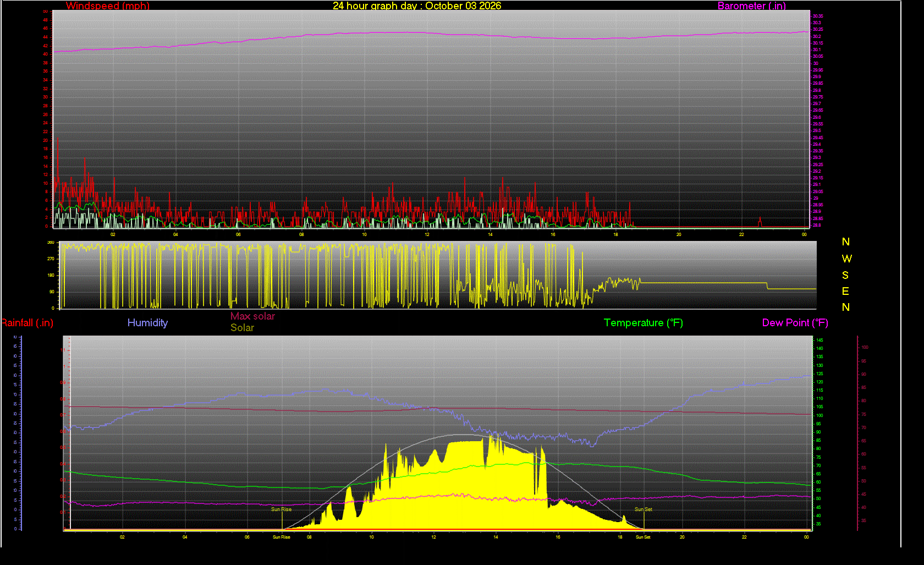
Task: Select the 24 hour graph day title
Action: [417, 6]
